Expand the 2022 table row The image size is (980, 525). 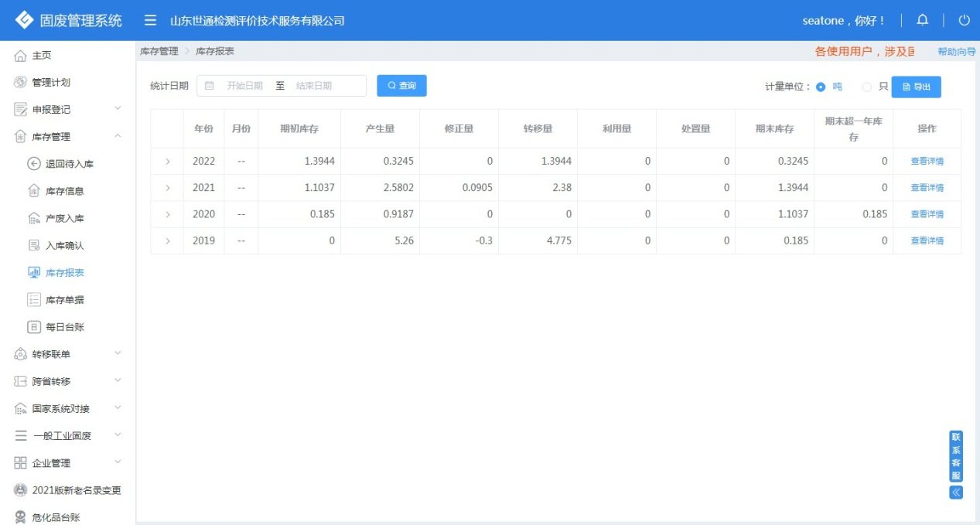coord(167,162)
